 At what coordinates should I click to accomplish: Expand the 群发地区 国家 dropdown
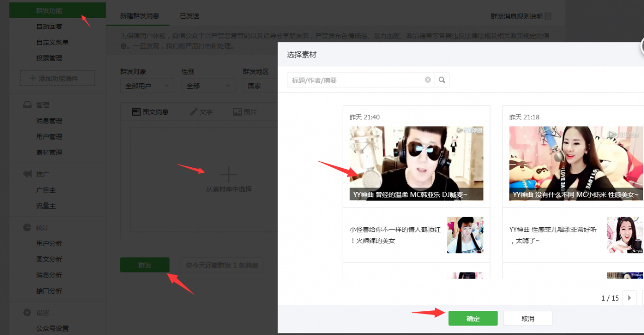pyautogui.click(x=259, y=86)
